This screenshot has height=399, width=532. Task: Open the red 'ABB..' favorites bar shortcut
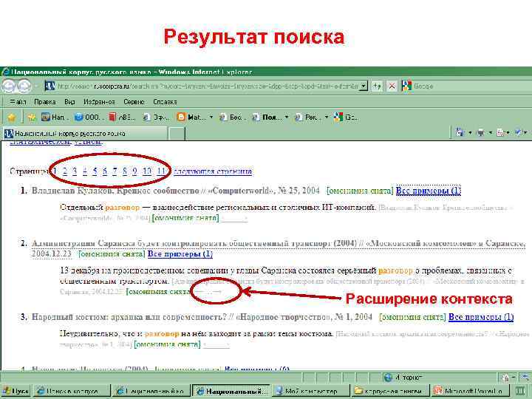[x=122, y=117]
